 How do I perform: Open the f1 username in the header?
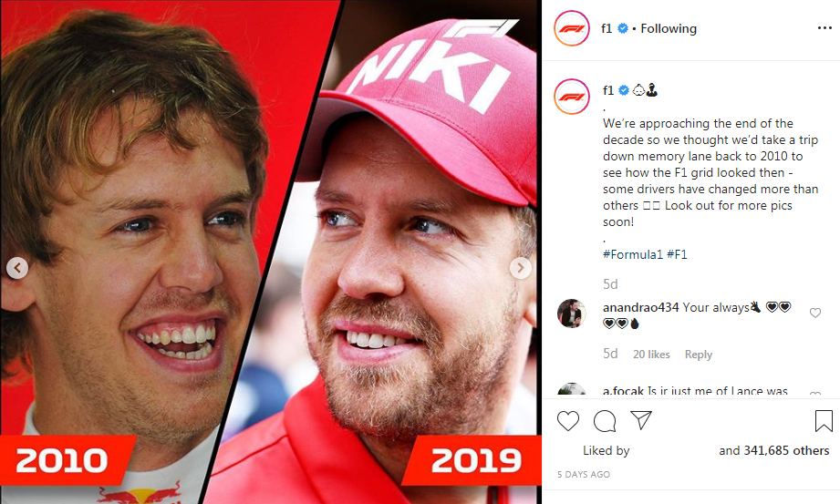(607, 28)
